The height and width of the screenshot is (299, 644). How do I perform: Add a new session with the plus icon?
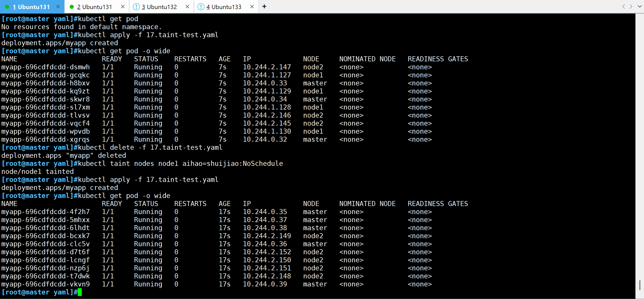pos(264,7)
